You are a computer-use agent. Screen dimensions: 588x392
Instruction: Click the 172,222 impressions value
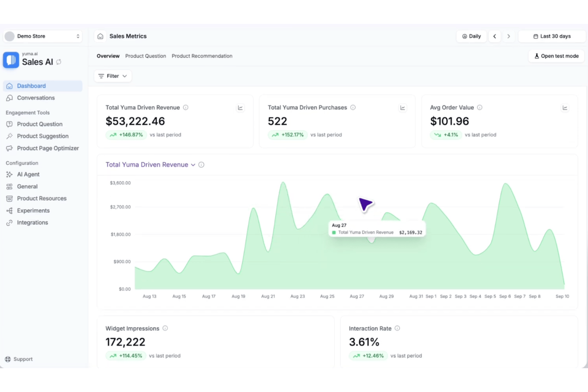tap(125, 342)
